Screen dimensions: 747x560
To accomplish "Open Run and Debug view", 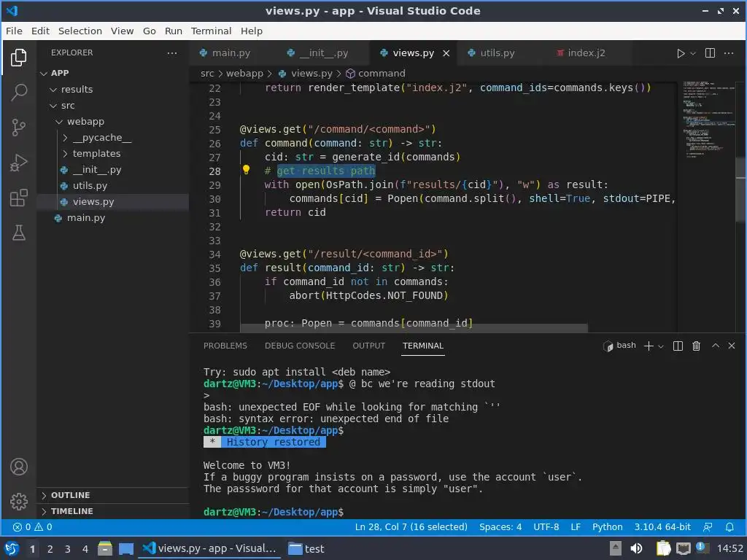I will [18, 163].
